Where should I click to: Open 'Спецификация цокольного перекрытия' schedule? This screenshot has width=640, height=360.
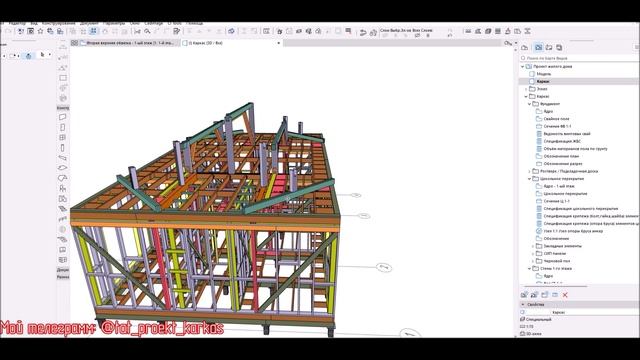[x=581, y=209]
